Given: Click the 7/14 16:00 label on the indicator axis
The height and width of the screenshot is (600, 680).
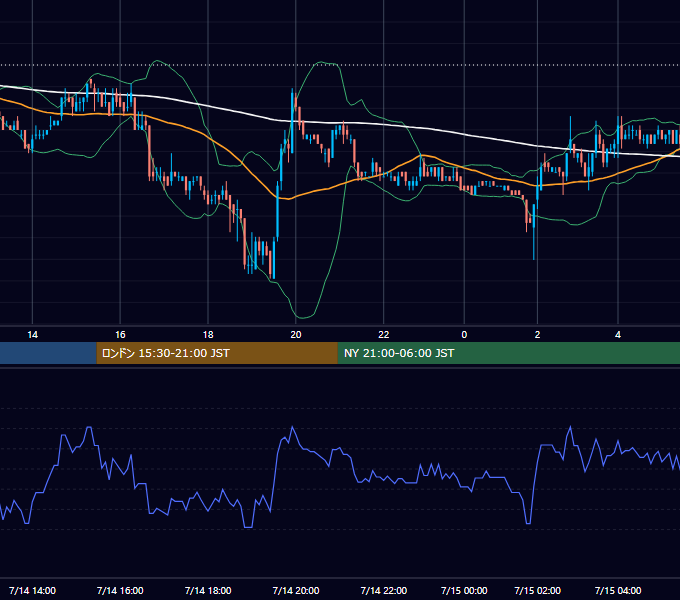Looking at the screenshot, I should [120, 590].
